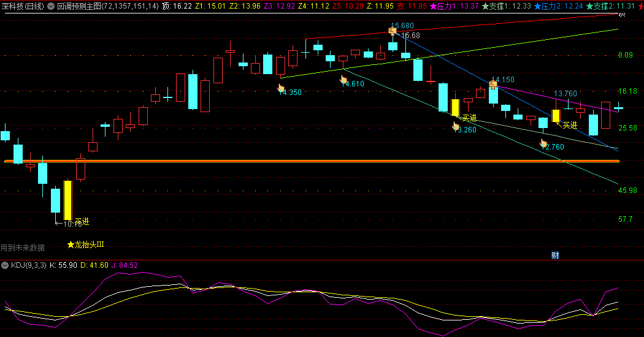Click the ★压力2: 12.24 label
644x337 pixels.
click(558, 6)
